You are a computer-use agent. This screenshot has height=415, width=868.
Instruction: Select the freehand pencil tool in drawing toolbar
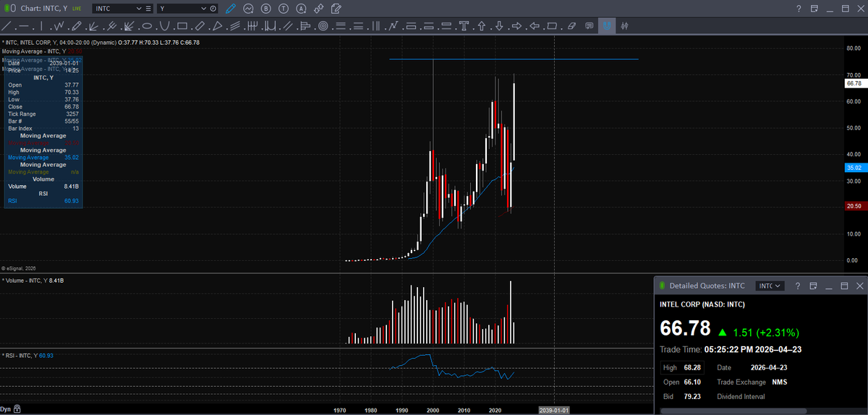pos(77,26)
